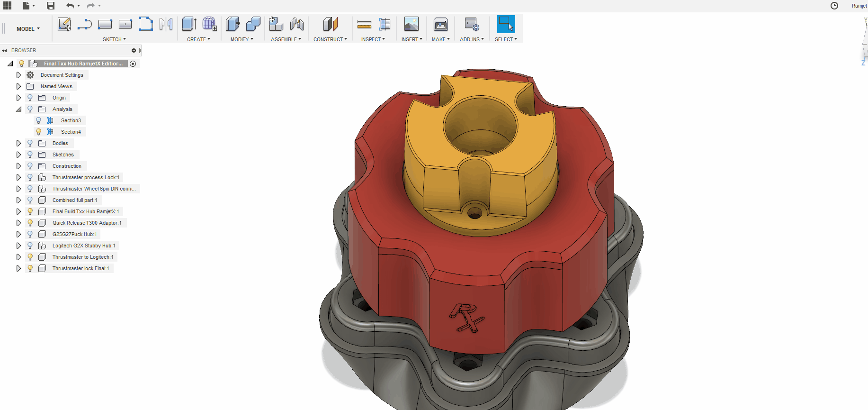Collapse the Analysis folder
The image size is (868, 410).
(x=18, y=109)
